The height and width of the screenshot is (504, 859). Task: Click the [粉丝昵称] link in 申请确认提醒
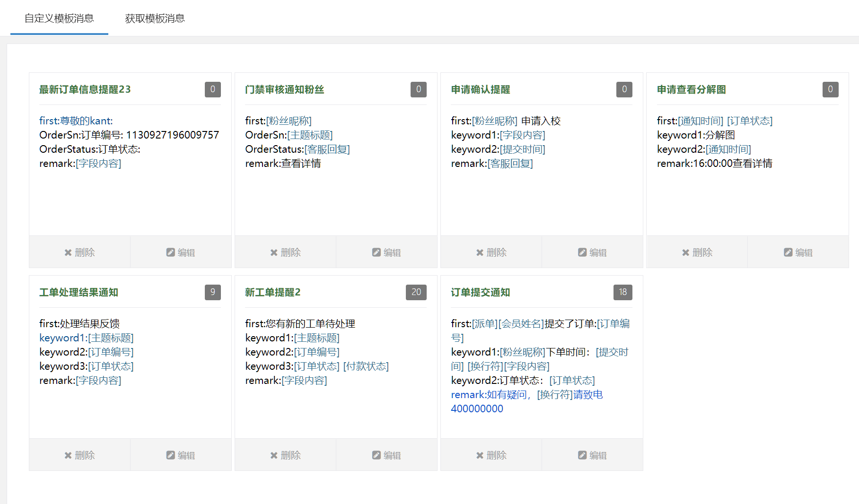495,121
